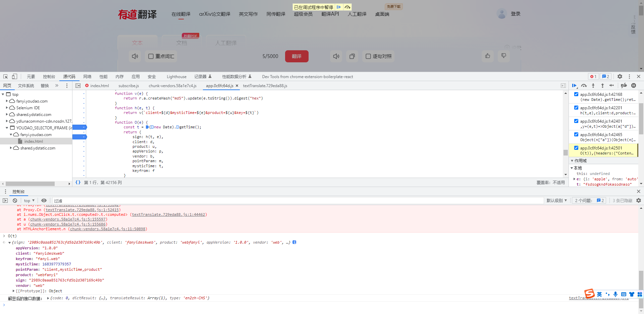Open textTranslate.729eda88.js:1:44462 stack link
This screenshot has height=314, width=644.
[169, 214]
